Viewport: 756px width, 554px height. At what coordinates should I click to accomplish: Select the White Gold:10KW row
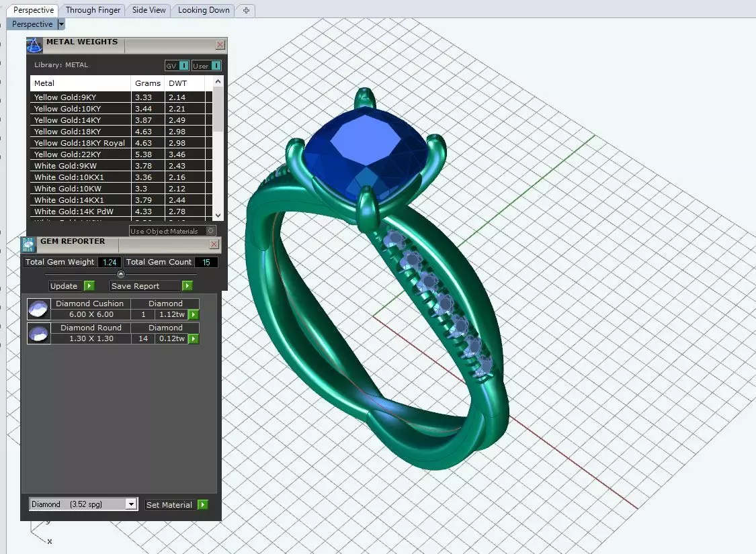point(121,188)
